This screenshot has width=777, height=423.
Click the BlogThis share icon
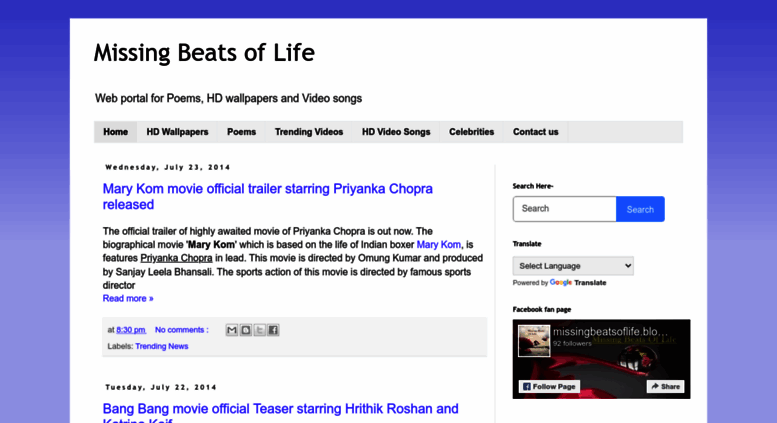(245, 330)
